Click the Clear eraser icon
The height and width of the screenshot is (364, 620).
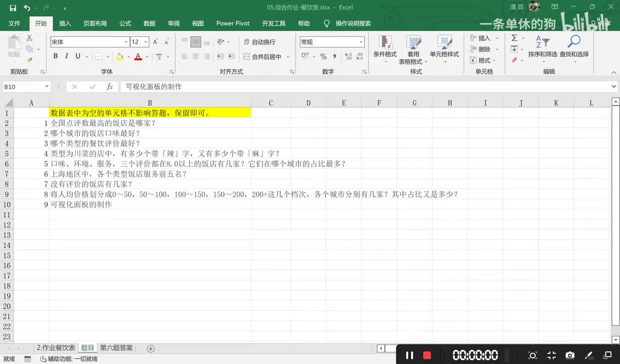pos(514,60)
